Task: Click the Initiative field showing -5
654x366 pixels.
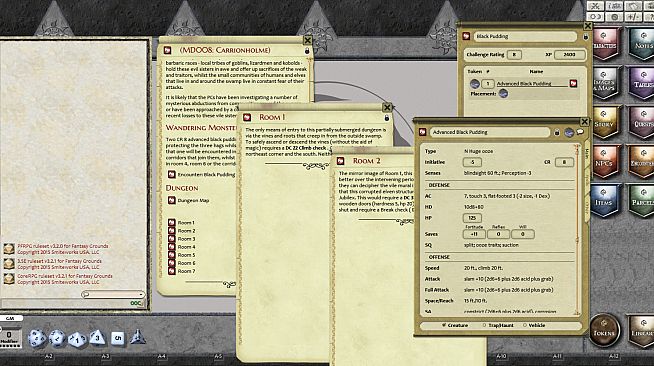Action: point(472,162)
